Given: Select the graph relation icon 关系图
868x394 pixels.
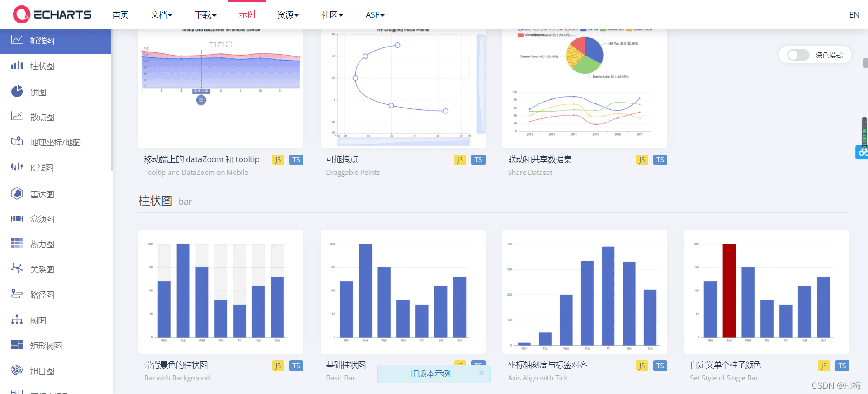Looking at the screenshot, I should [17, 269].
